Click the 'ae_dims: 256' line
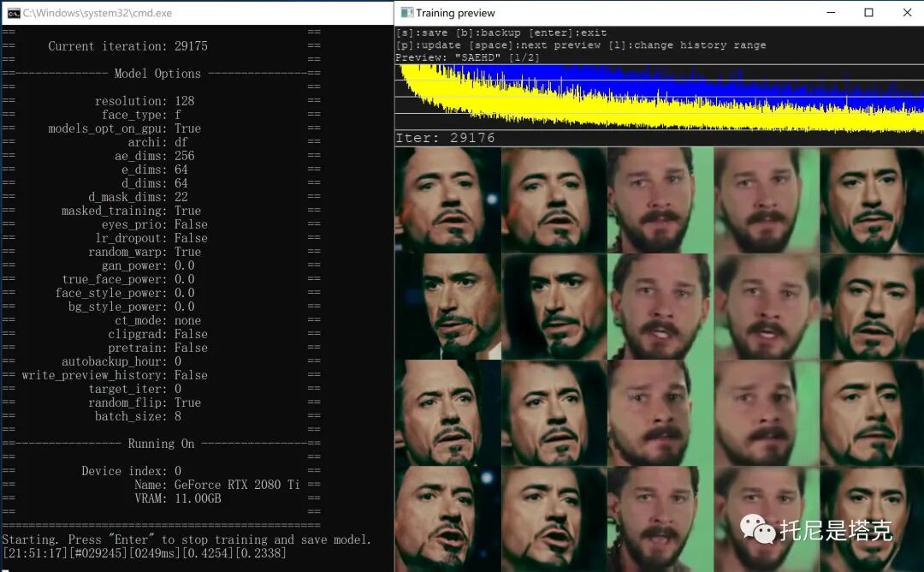 (154, 156)
